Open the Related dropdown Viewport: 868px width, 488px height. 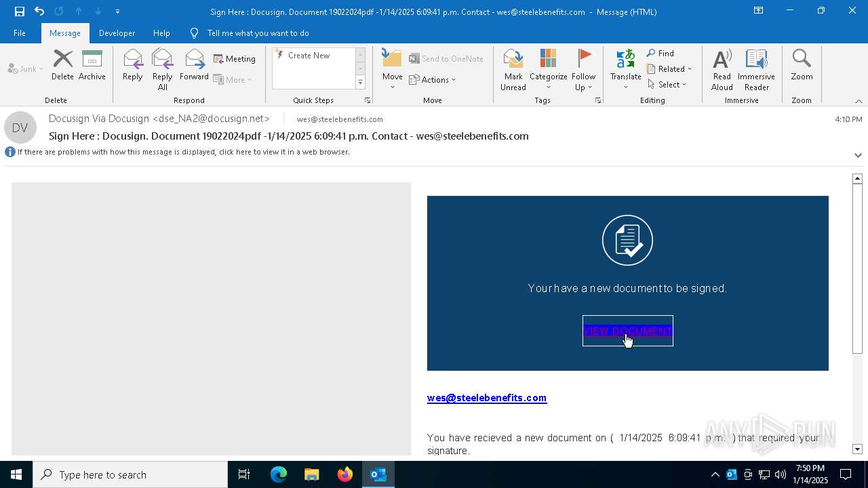click(x=669, y=69)
